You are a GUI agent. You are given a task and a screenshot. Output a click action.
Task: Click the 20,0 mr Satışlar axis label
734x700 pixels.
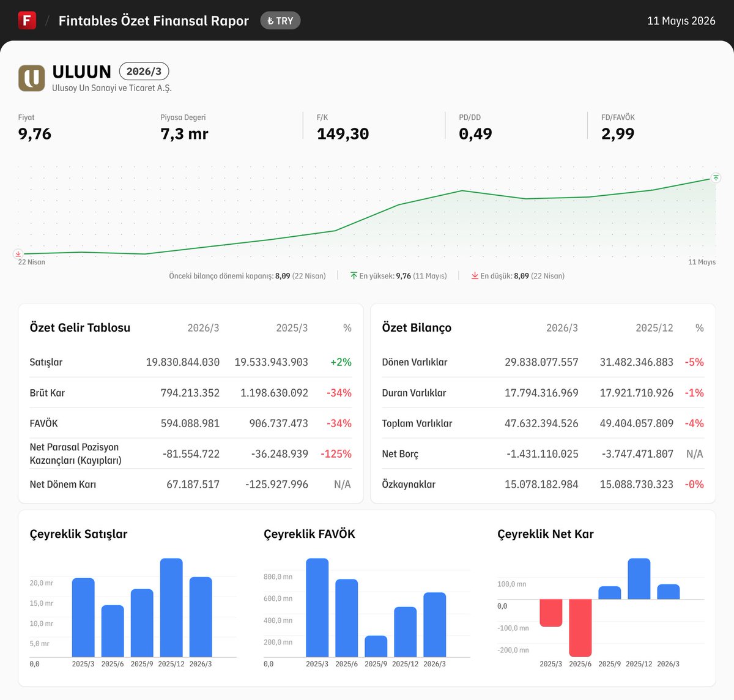coord(42,583)
